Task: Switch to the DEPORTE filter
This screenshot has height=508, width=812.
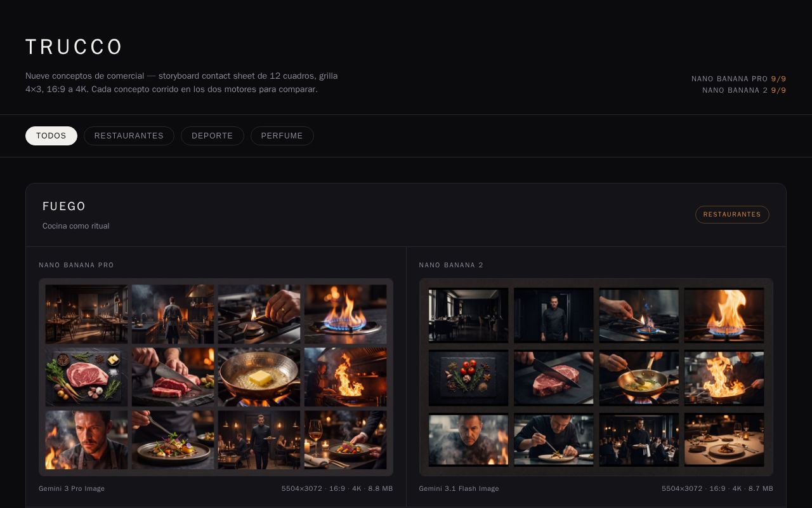Action: click(x=213, y=136)
